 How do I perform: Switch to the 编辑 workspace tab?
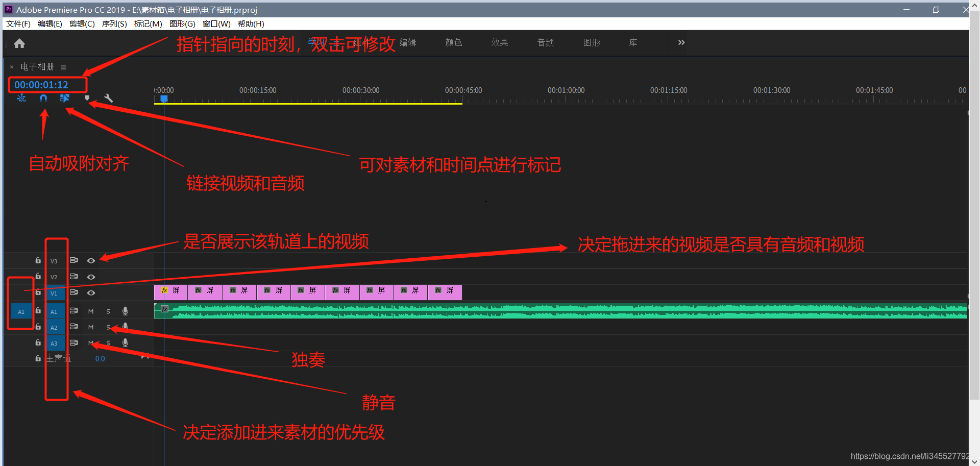tap(407, 43)
